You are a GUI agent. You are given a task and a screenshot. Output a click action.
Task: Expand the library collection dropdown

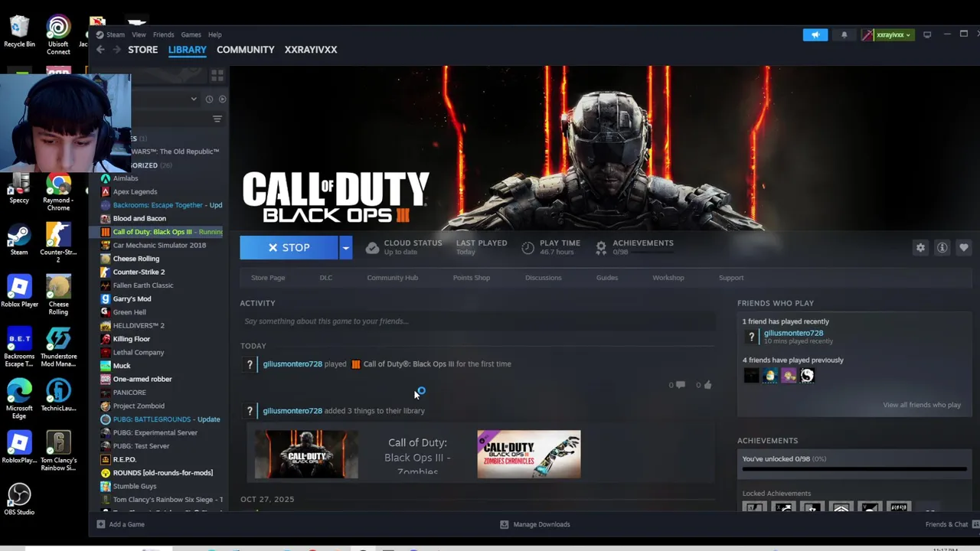pos(194,99)
